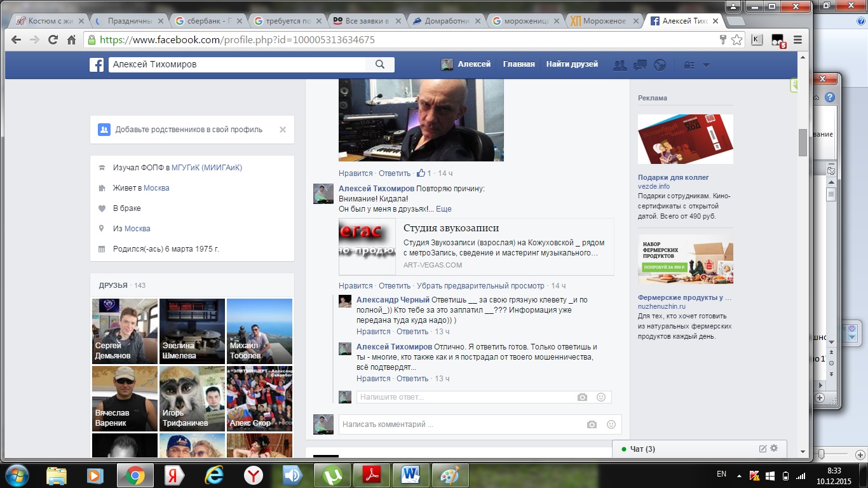Close the 'Алексей Тихо' browser tab
The width and height of the screenshot is (868, 488).
click(x=715, y=21)
